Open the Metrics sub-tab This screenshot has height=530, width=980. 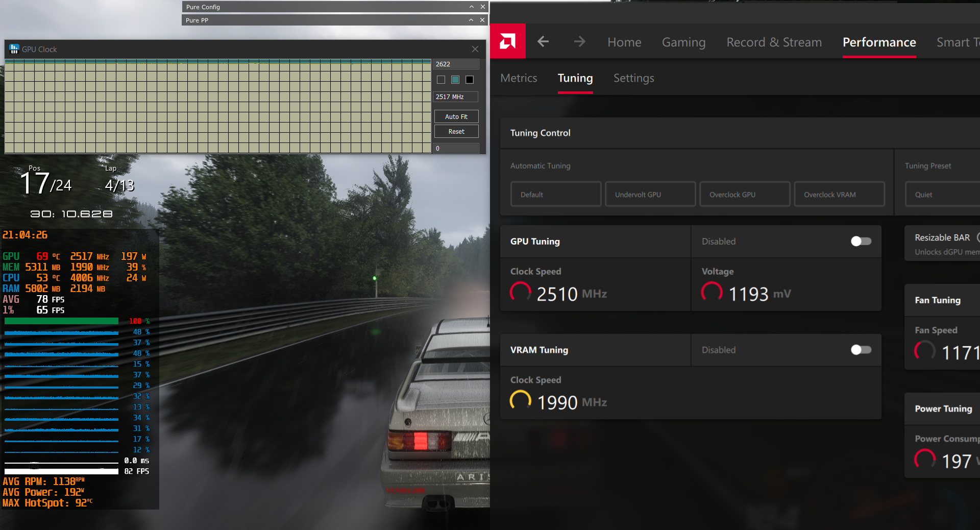[519, 78]
